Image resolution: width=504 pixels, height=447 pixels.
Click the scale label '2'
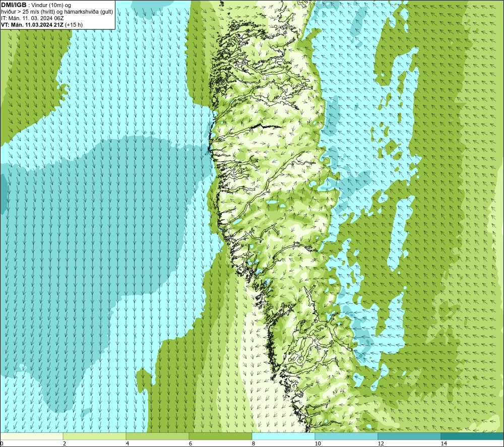click(x=65, y=443)
